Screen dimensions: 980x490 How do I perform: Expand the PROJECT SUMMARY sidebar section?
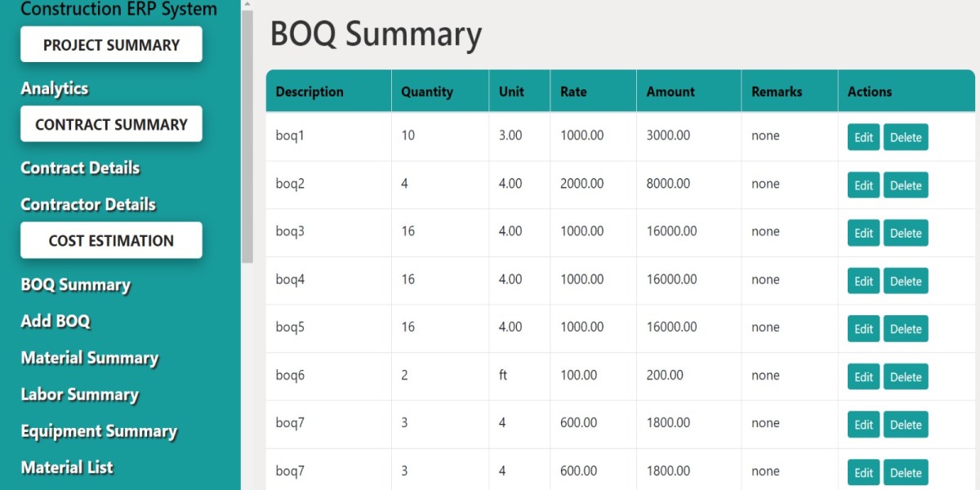[111, 45]
